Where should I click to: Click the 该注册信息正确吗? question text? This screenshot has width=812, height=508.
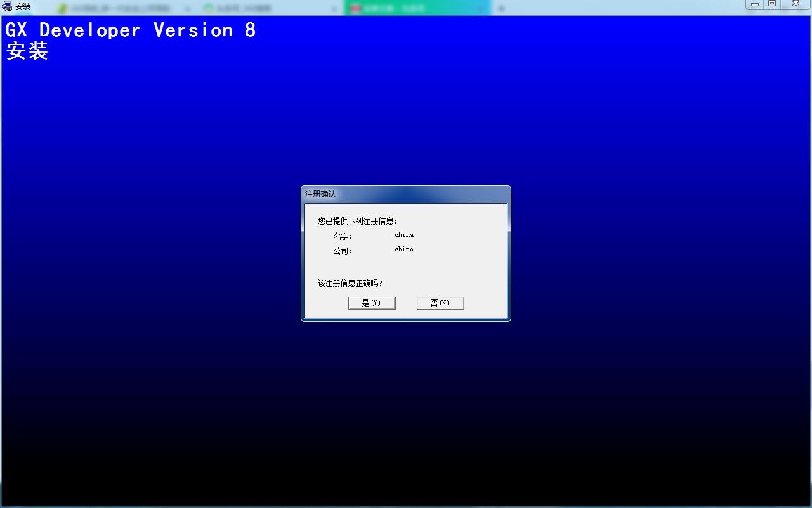[350, 283]
